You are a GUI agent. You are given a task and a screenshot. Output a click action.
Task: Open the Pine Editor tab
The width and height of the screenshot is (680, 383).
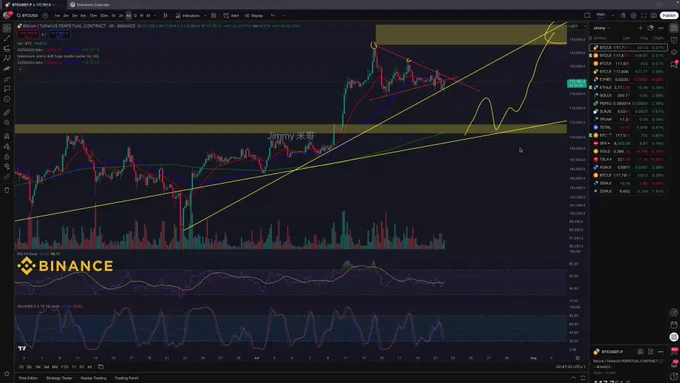(28, 378)
